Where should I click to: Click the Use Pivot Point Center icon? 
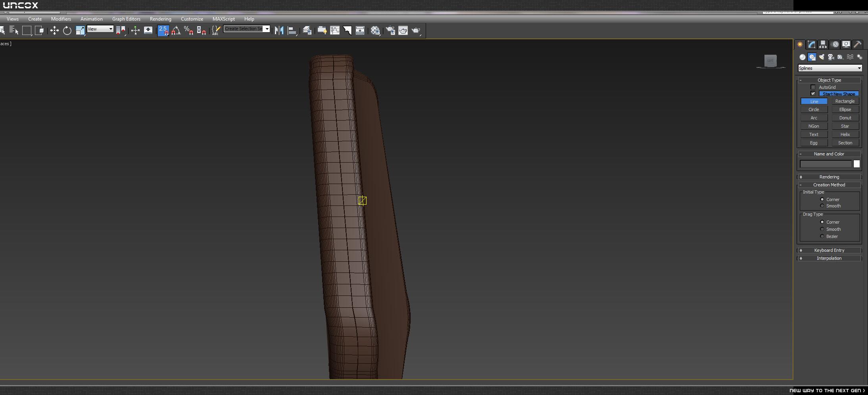point(121,31)
